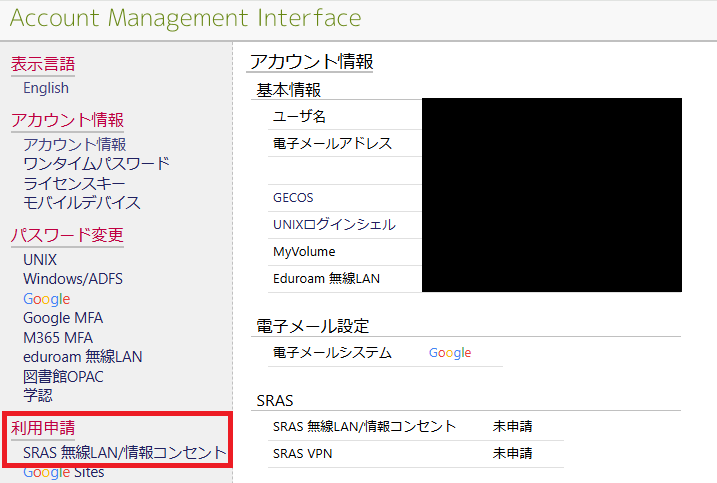Viewport: 717px width, 483px height.
Task: Open Google Sites application link
Action: point(63,472)
